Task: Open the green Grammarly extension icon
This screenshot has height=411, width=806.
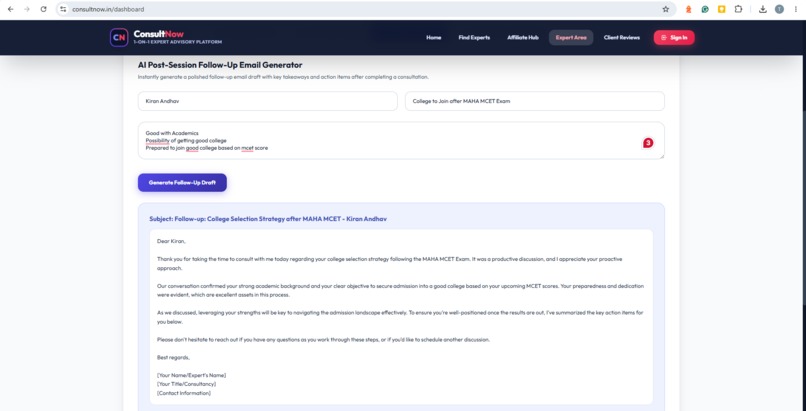Action: 705,9
